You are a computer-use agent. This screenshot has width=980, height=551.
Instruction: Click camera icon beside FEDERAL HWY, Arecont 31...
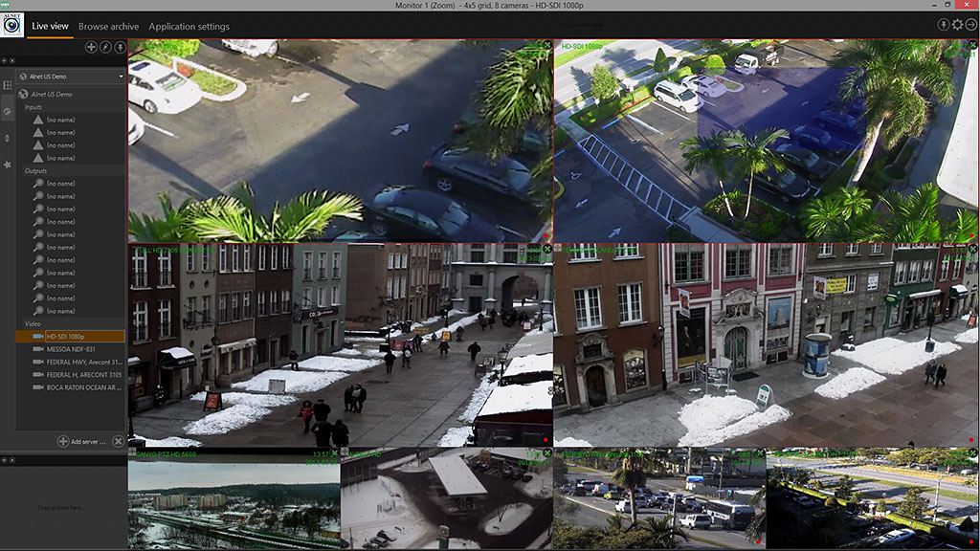tap(38, 363)
